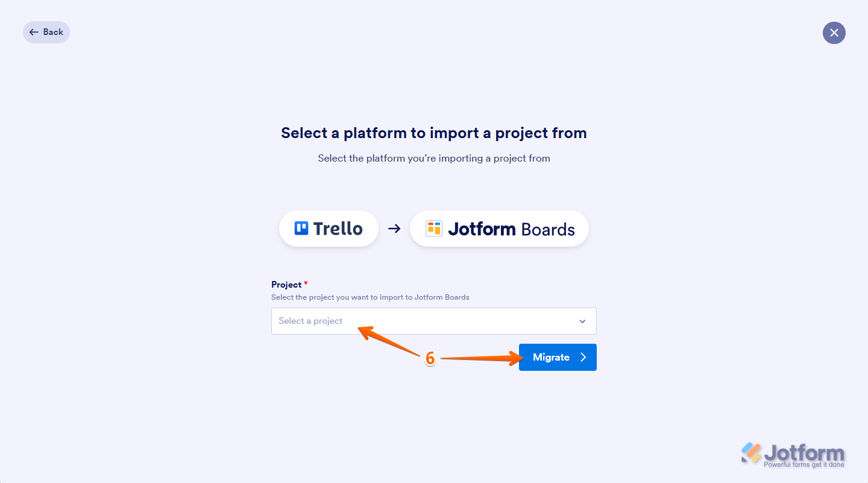Click the orange number 6 annotation
The height and width of the screenshot is (483, 868).
tap(430, 358)
